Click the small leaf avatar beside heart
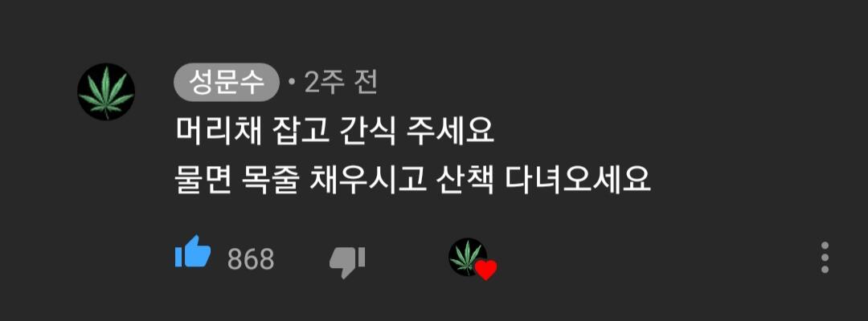 coord(467,256)
